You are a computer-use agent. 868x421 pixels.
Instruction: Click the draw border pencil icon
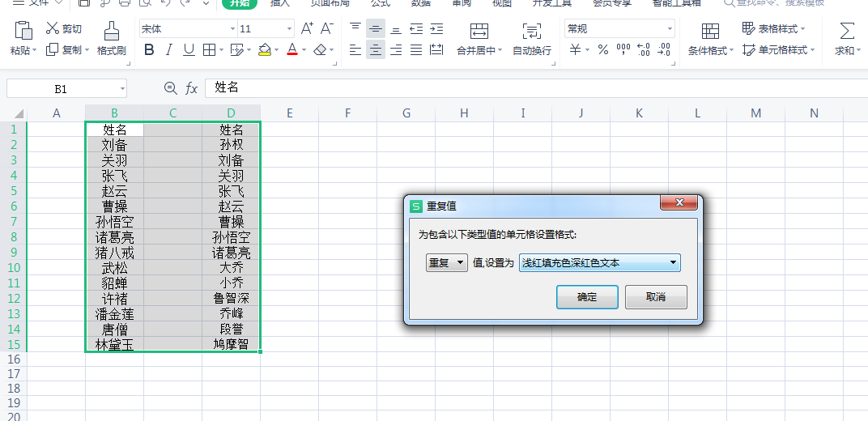click(236, 50)
